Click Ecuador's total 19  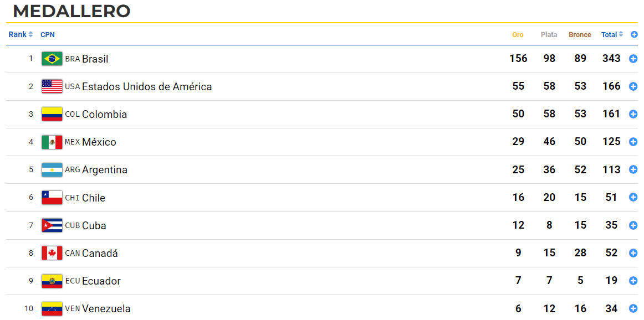(611, 281)
